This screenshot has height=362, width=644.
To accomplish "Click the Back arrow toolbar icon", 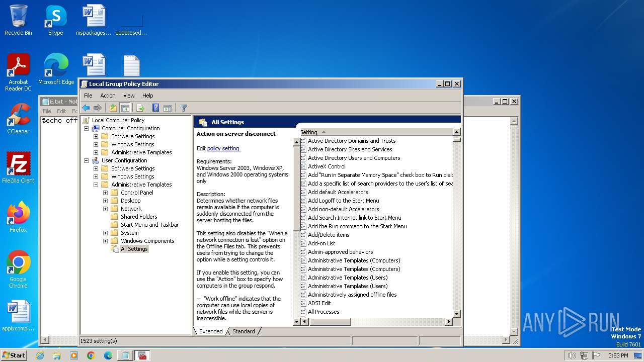I will point(86,108).
